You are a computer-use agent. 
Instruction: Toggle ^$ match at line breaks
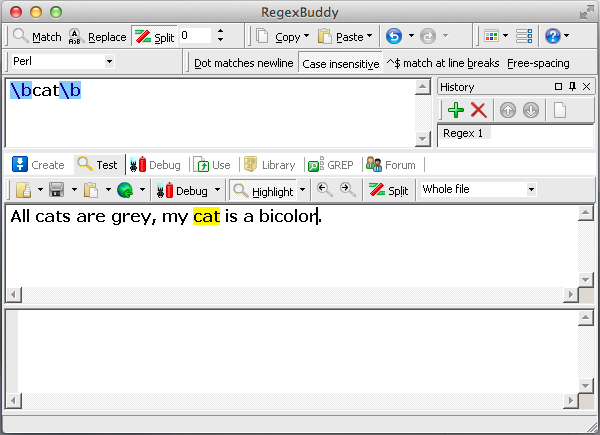click(x=443, y=63)
